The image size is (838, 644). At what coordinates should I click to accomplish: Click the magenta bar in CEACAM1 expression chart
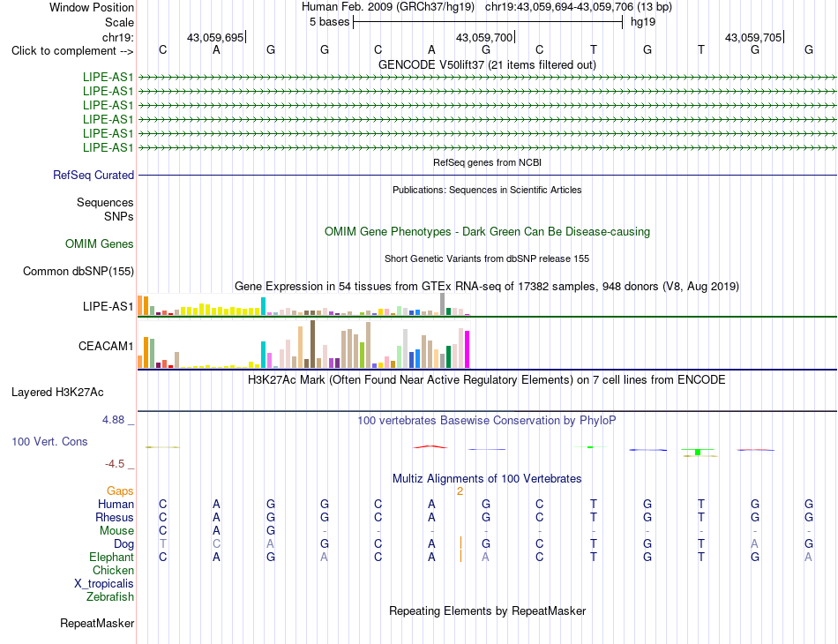[x=468, y=349]
